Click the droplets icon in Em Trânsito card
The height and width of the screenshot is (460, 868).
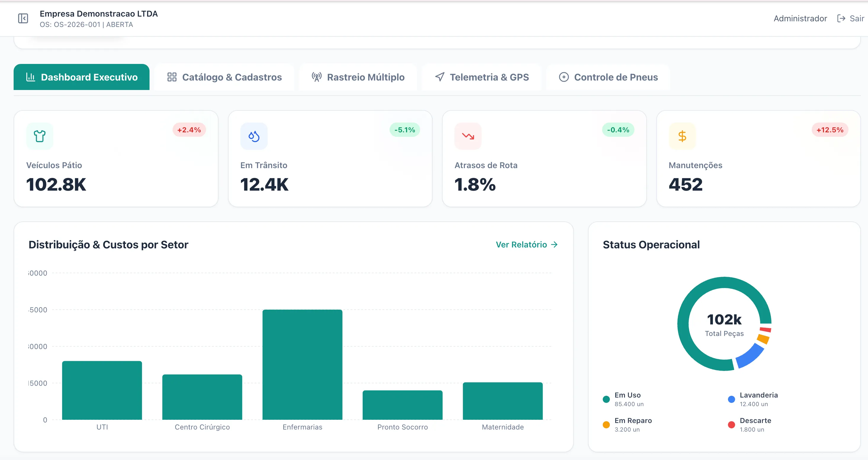pyautogui.click(x=254, y=136)
